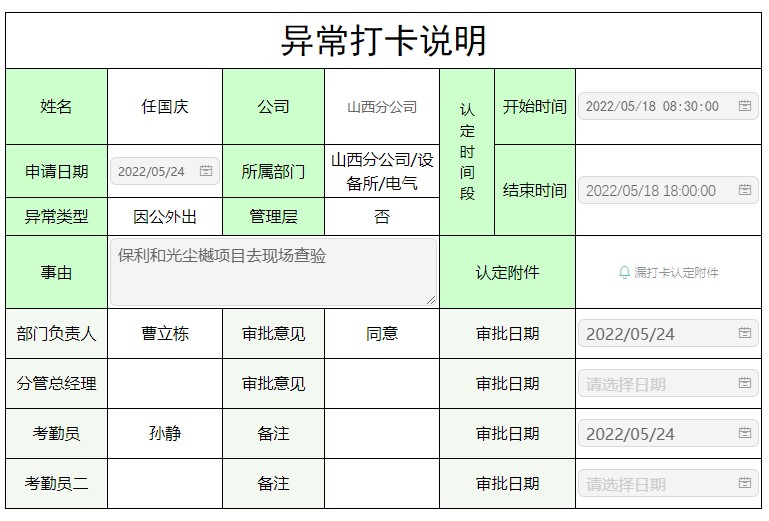The width and height of the screenshot is (769, 521).
Task: Click the empty 分管总经理 name cell
Action: [x=165, y=384]
